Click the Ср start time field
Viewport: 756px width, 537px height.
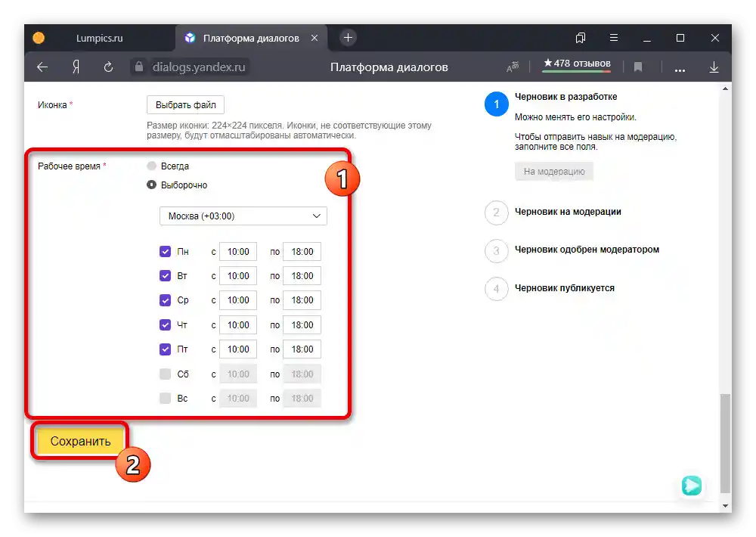238,300
